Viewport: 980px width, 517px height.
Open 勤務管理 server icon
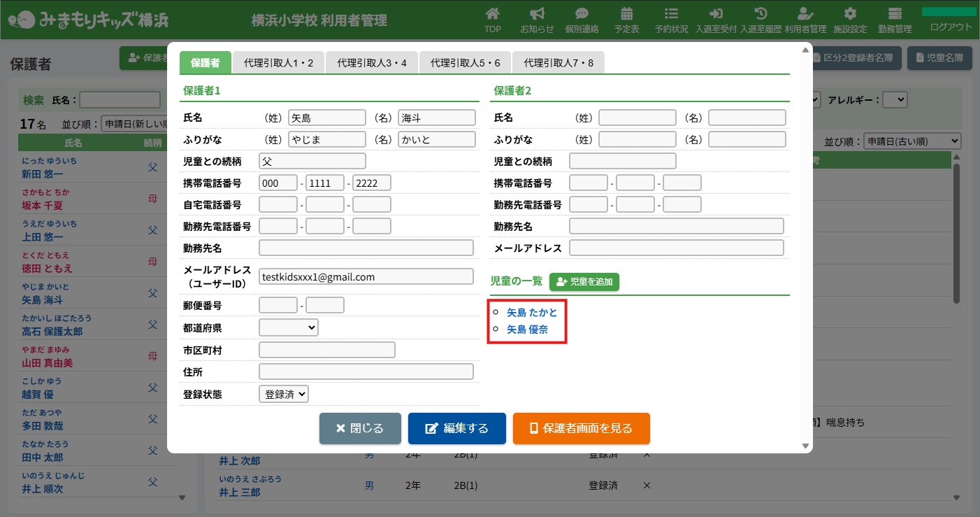pyautogui.click(x=895, y=14)
